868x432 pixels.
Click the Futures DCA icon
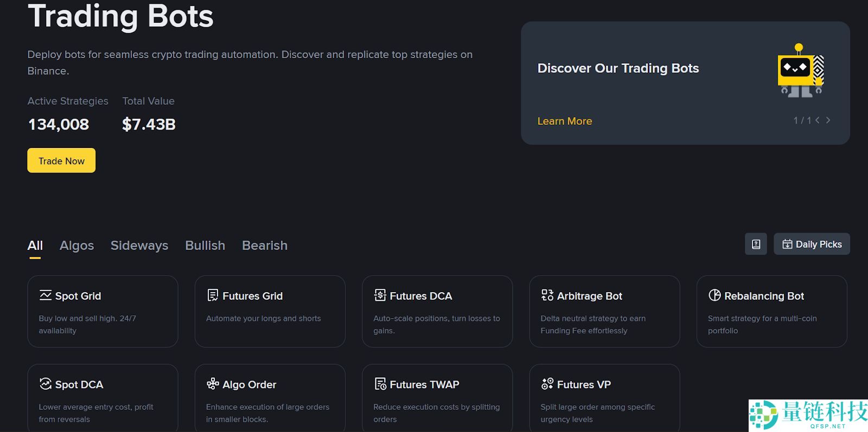(x=380, y=295)
